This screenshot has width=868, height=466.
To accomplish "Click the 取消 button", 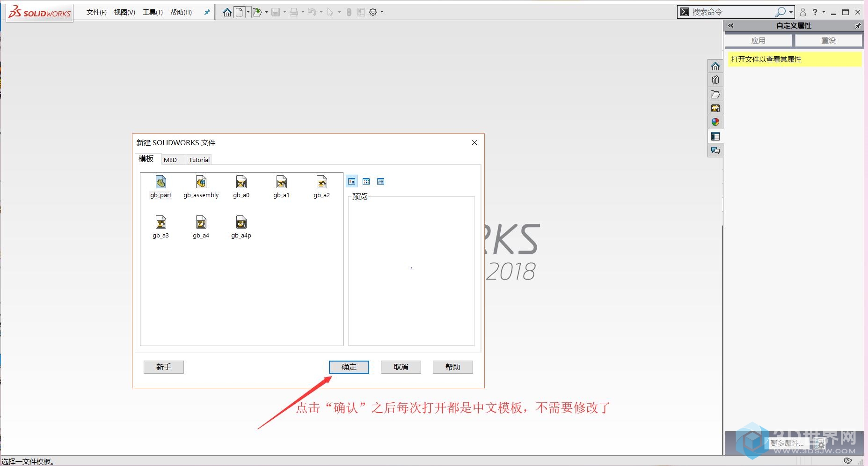I will coord(401,367).
